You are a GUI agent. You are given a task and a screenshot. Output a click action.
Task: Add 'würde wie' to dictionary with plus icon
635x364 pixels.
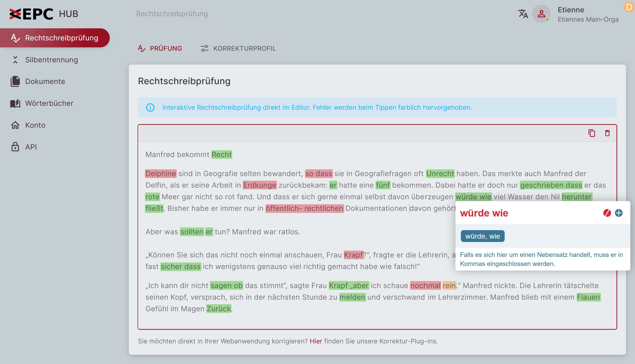pos(619,213)
